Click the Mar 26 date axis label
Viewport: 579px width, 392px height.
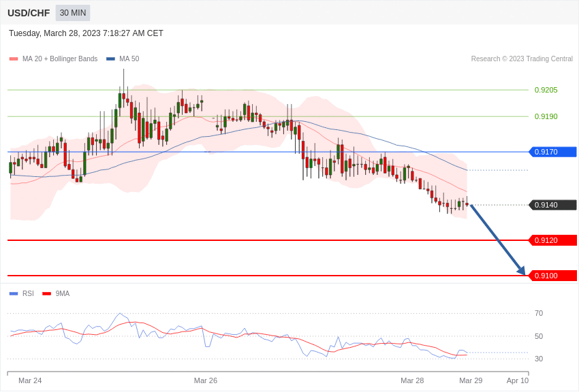206,380
